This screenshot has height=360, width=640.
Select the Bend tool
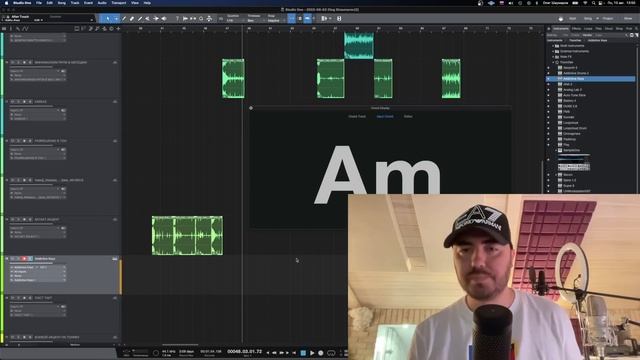(156, 18)
